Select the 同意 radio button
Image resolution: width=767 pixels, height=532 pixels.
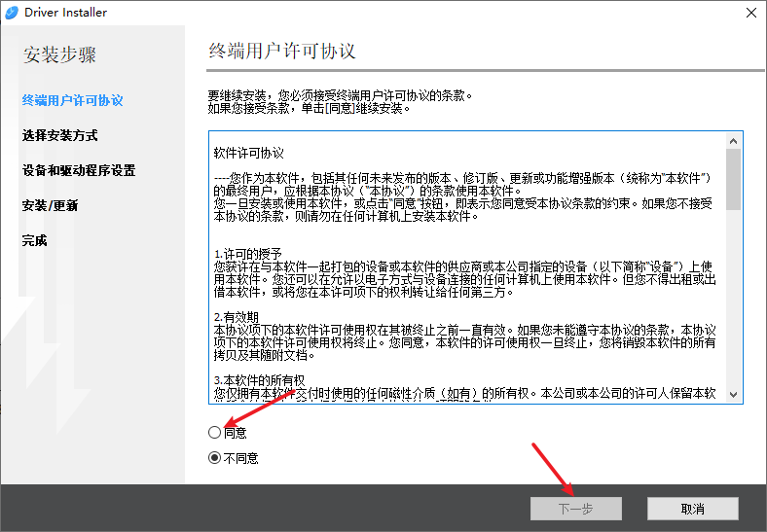pos(214,432)
